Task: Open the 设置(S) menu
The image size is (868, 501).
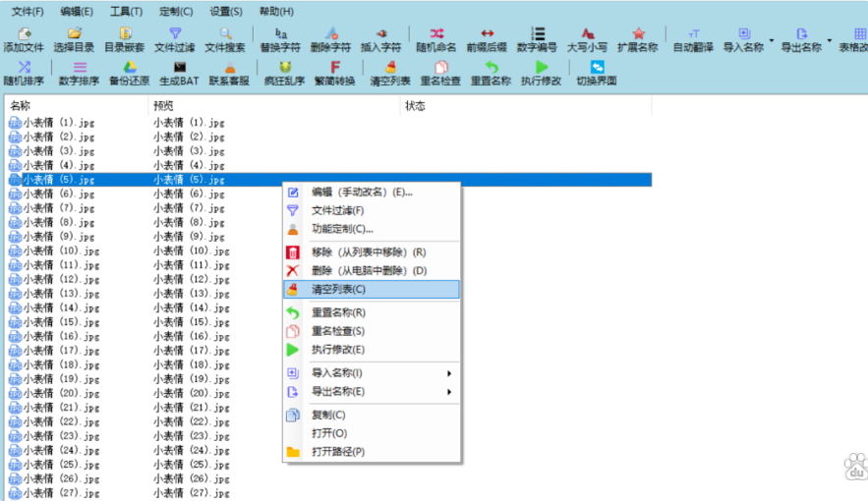Action: [x=226, y=11]
